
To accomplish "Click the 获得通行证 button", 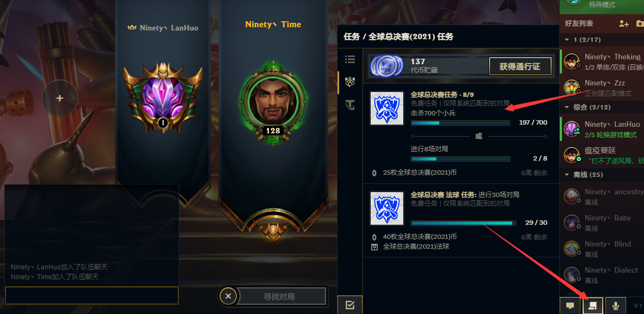I will coord(520,66).
